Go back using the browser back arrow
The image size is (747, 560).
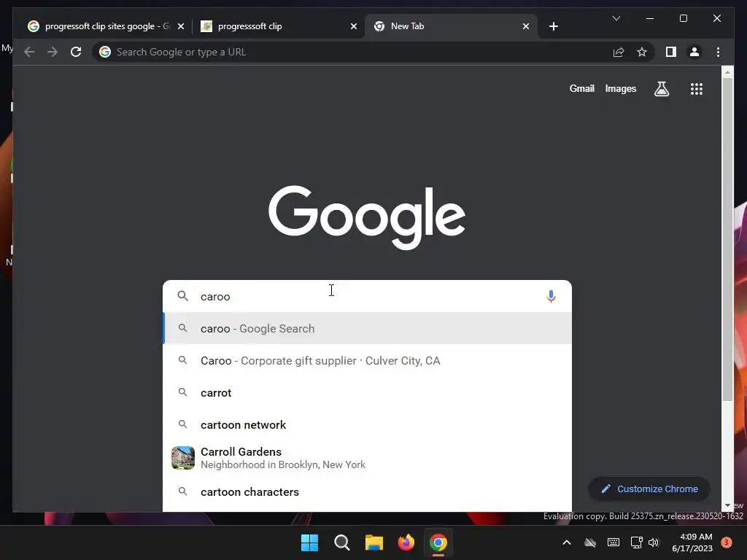(x=29, y=52)
